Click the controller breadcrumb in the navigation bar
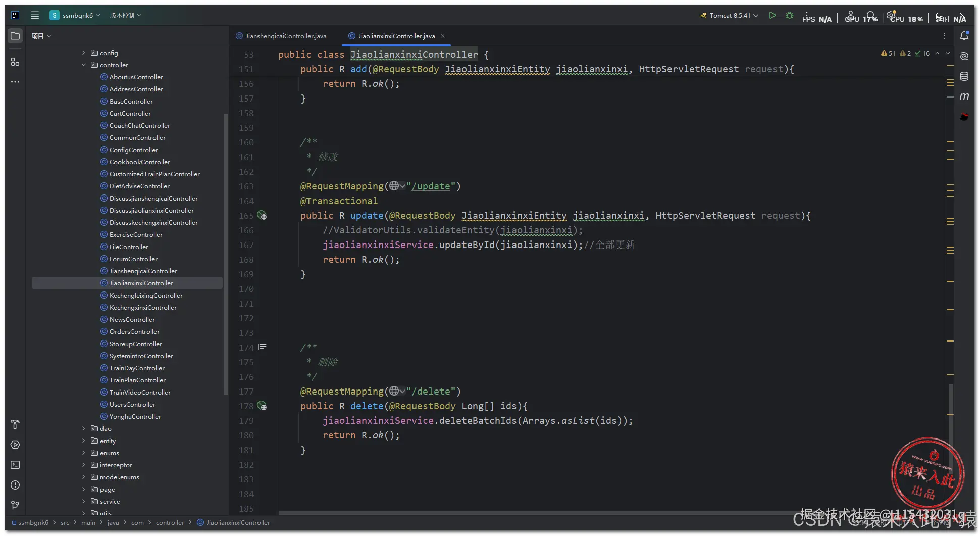The height and width of the screenshot is (536, 980). (170, 523)
